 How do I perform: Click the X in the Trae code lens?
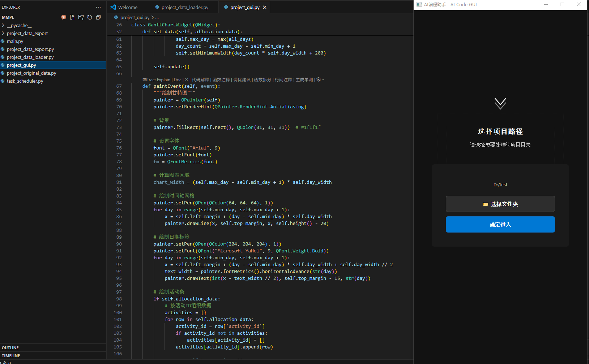(187, 80)
